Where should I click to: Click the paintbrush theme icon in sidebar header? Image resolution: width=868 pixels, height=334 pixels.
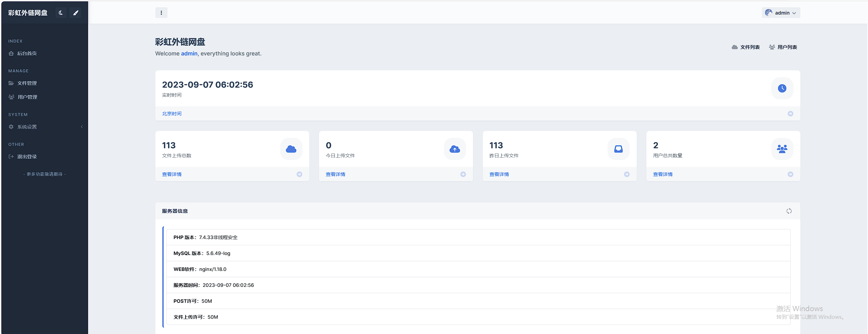click(76, 12)
